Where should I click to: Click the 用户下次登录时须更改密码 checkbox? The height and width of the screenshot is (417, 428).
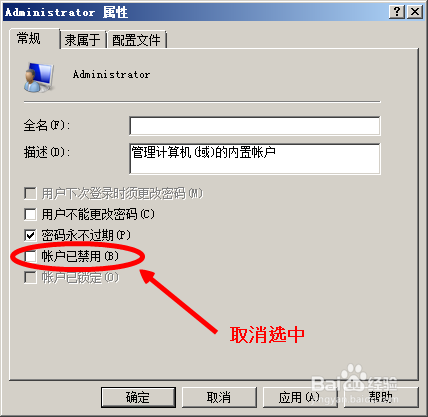point(30,193)
